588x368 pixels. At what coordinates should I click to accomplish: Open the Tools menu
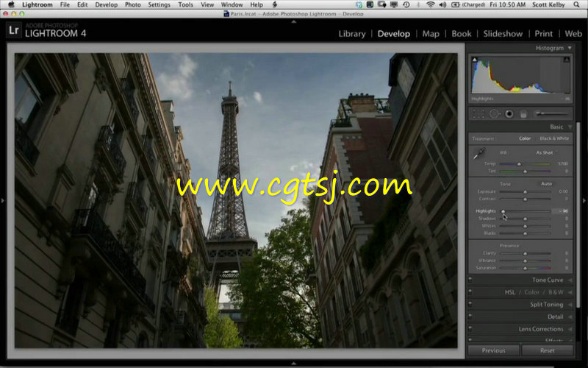185,4
